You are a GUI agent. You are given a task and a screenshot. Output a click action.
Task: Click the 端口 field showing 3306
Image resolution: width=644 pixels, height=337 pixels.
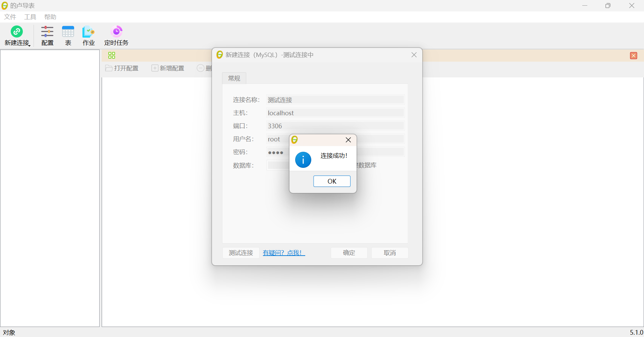click(335, 126)
